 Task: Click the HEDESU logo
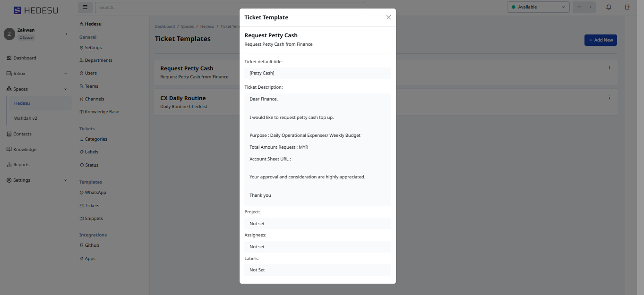tap(36, 10)
